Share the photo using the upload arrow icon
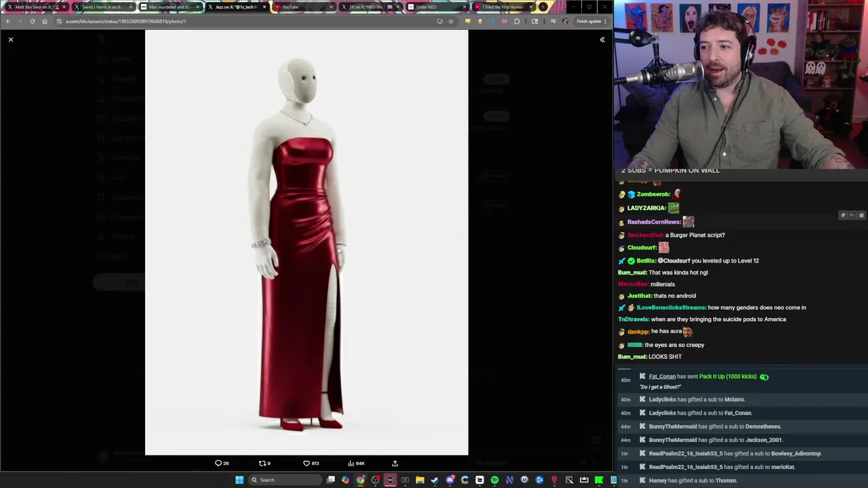 coord(395,464)
